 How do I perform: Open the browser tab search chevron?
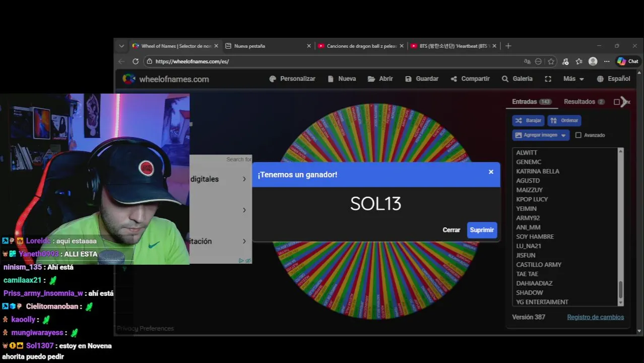coord(121,46)
